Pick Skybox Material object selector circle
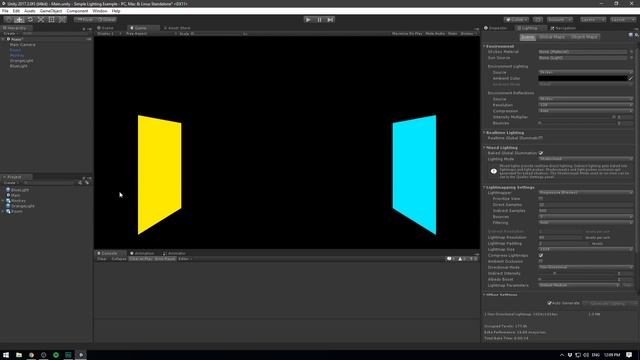This screenshot has width=640, height=360. tap(631, 52)
